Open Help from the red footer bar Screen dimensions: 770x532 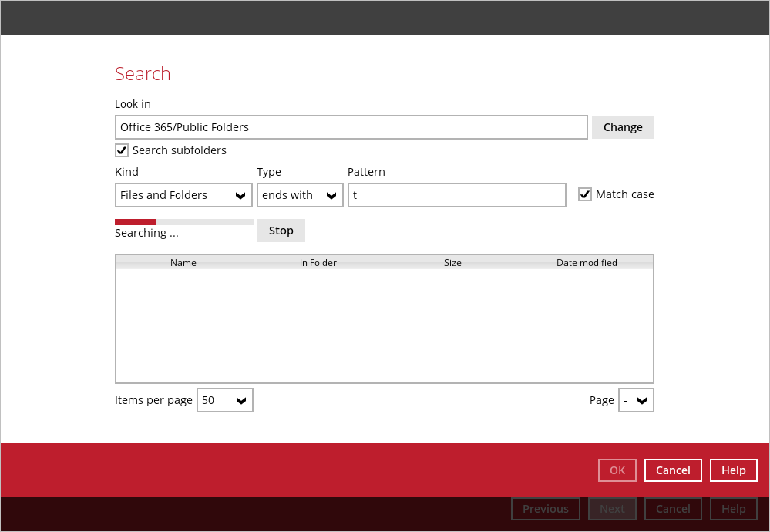coord(733,470)
